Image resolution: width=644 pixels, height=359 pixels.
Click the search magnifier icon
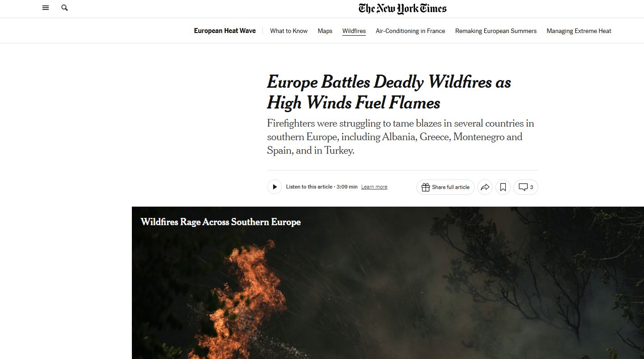[65, 8]
